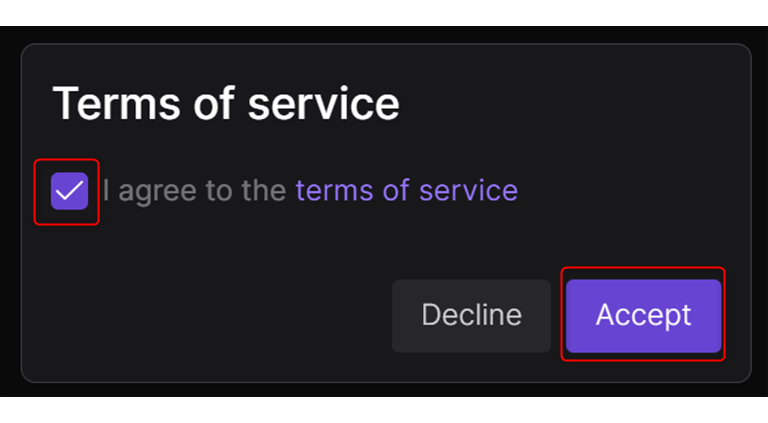Open the terms of service link

pos(406,190)
